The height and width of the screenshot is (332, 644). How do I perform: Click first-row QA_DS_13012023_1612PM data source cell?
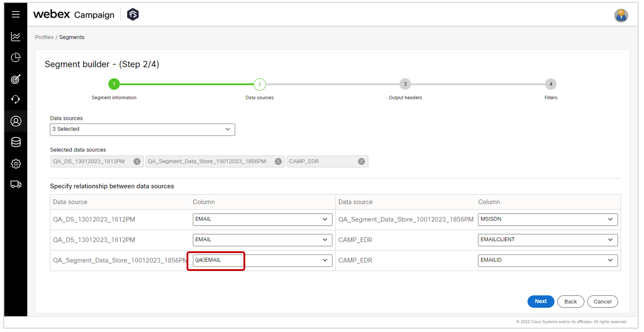[94, 219]
